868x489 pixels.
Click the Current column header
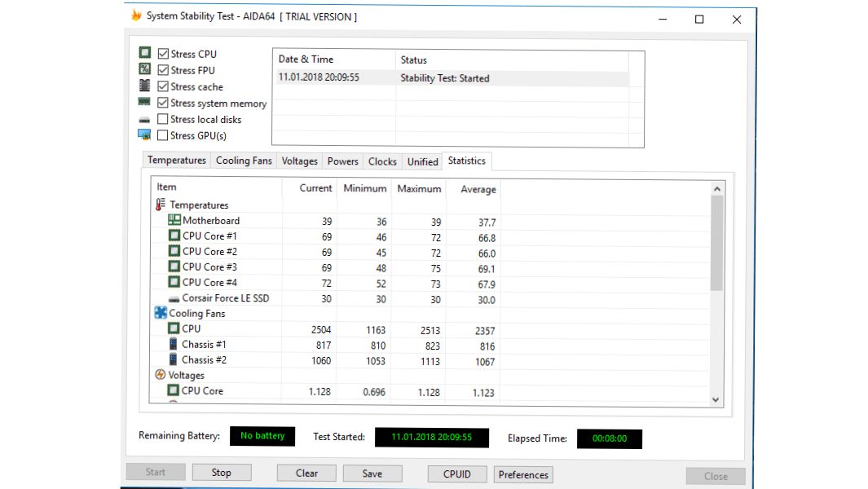310,187
